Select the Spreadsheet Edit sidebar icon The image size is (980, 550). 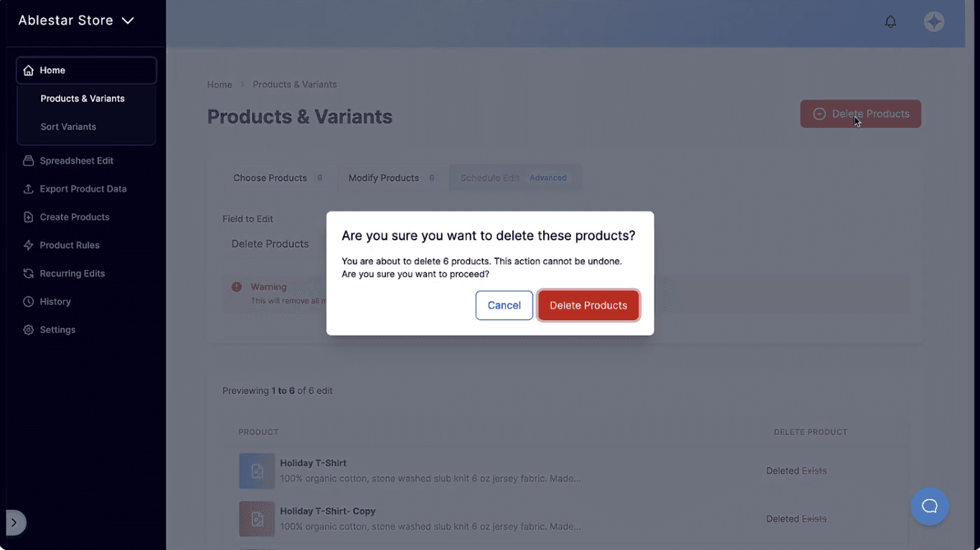tap(27, 160)
